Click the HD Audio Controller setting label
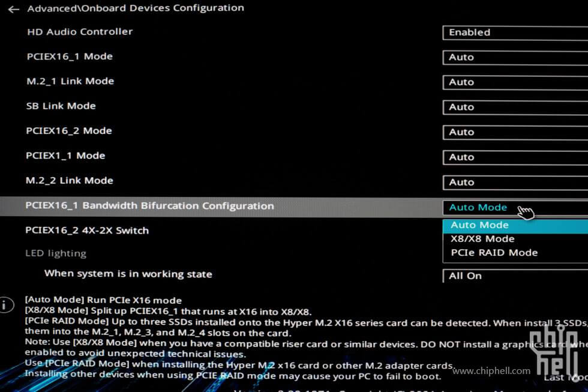588x392 pixels. [x=80, y=32]
